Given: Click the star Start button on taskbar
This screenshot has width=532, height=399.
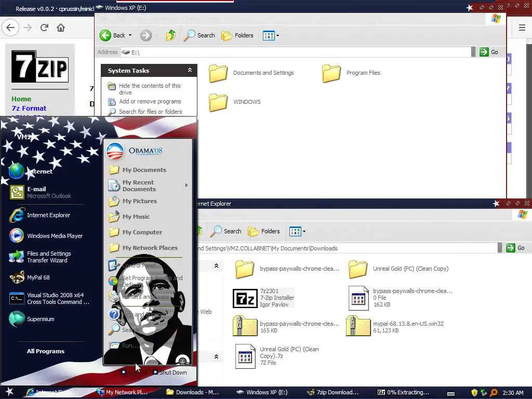Looking at the screenshot, I should [9, 392].
